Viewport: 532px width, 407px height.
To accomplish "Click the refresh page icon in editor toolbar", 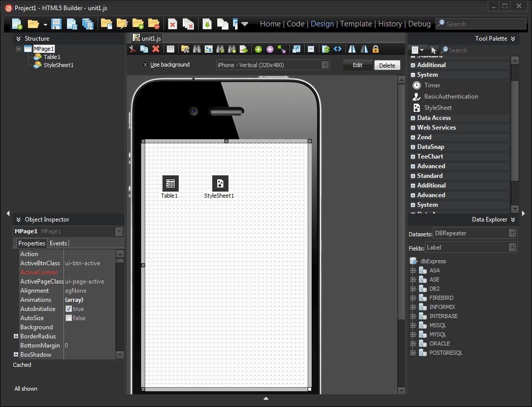I will tap(326, 49).
